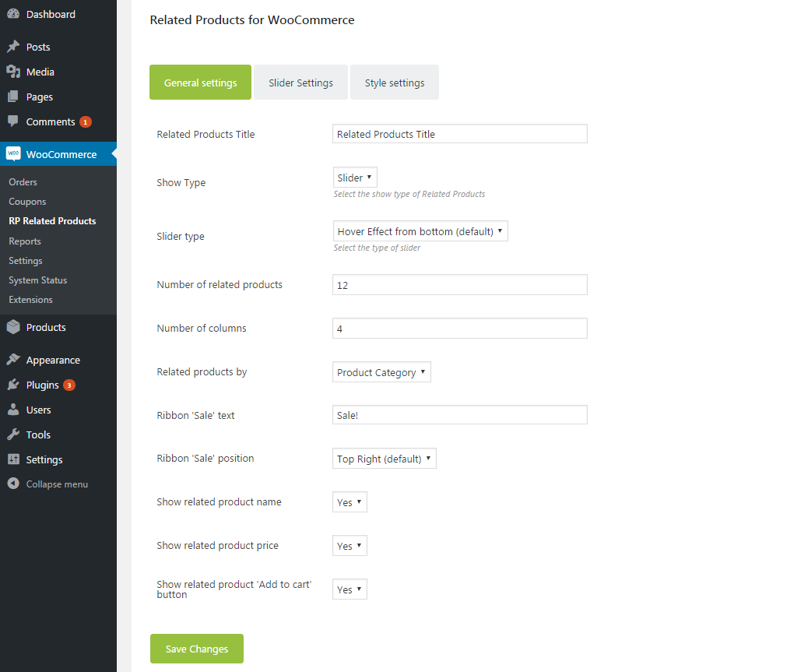Screen dimensions: 794x672
Task: Click the Dashboard gauge icon
Action: [13, 14]
